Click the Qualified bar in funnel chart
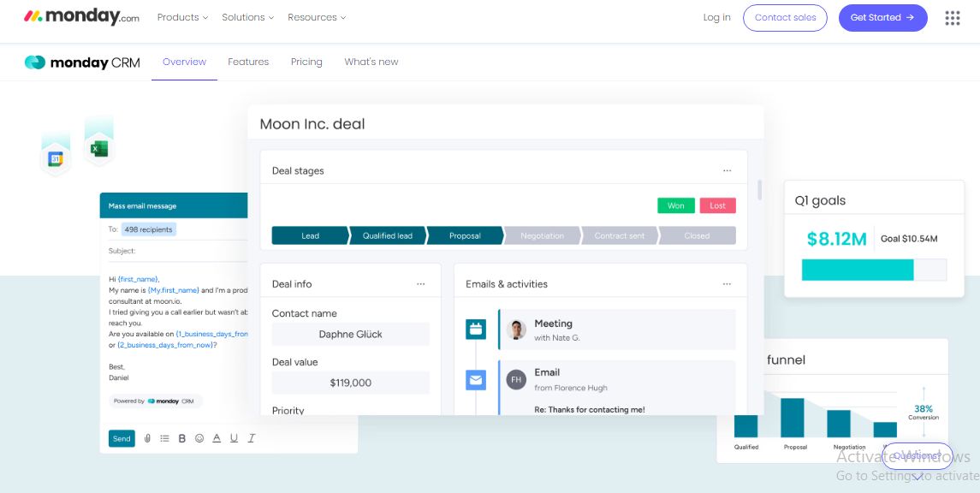The image size is (980, 493). point(745,425)
